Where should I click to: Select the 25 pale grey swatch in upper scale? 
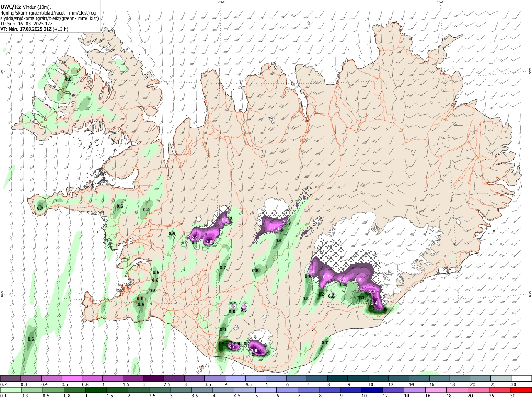pyautogui.click(x=501, y=378)
